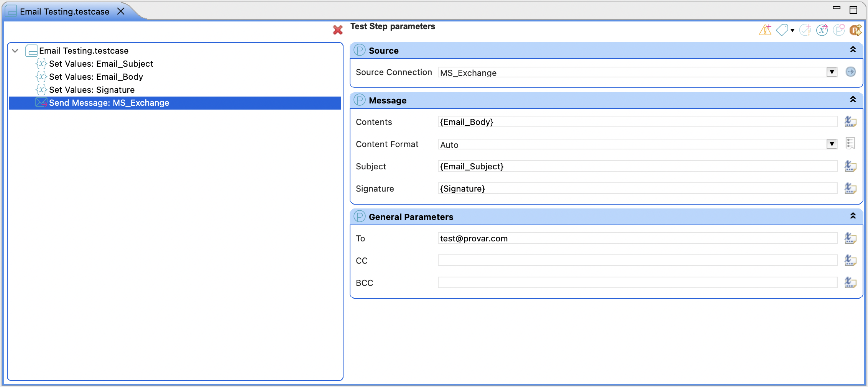868x387 pixels.
Task: Add a warning using the warning triangle icon
Action: click(x=764, y=30)
